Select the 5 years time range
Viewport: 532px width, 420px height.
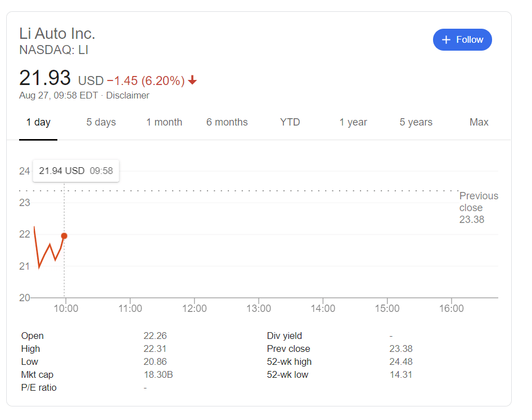point(416,122)
